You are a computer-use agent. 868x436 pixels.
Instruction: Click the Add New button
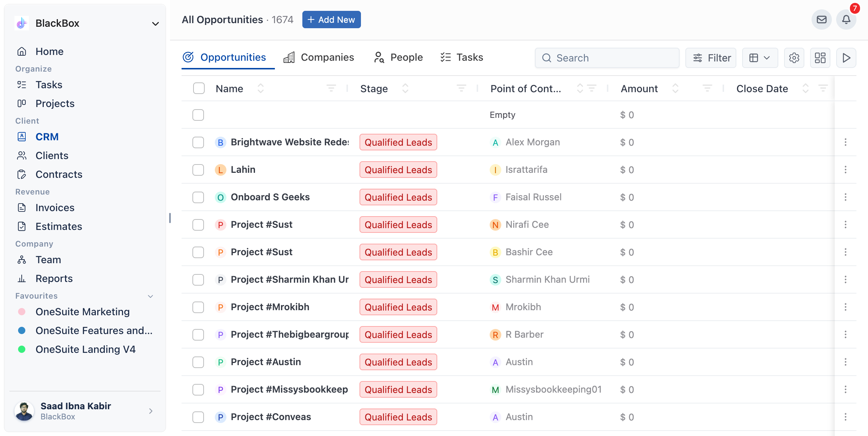(331, 20)
